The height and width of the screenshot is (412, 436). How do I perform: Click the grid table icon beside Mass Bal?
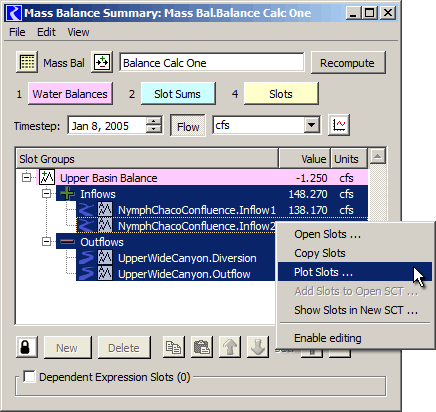(x=27, y=62)
